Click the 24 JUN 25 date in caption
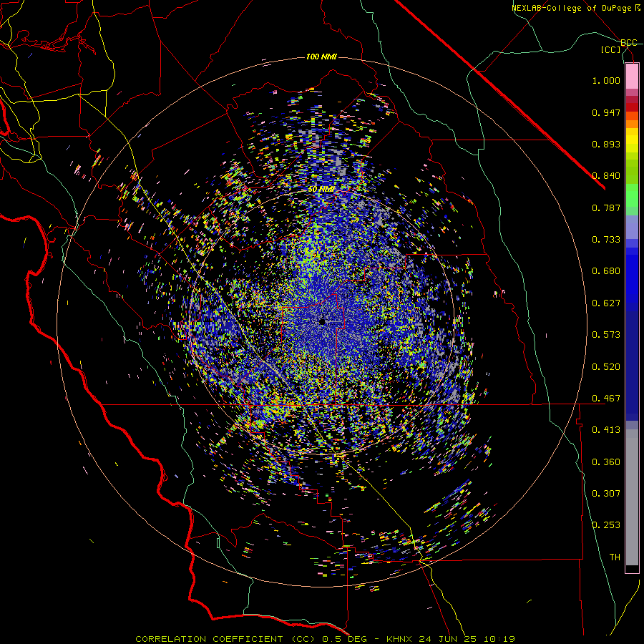The height and width of the screenshot is (644, 644). tap(448, 639)
